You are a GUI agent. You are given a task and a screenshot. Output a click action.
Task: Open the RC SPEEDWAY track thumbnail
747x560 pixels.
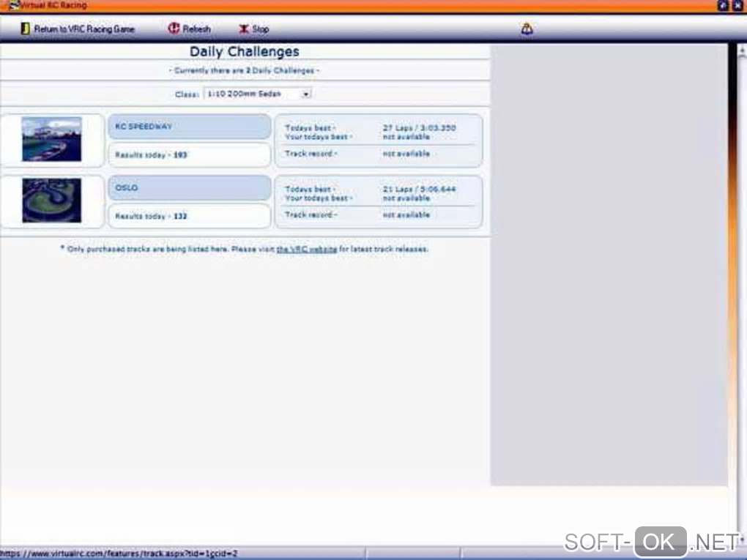(x=51, y=139)
